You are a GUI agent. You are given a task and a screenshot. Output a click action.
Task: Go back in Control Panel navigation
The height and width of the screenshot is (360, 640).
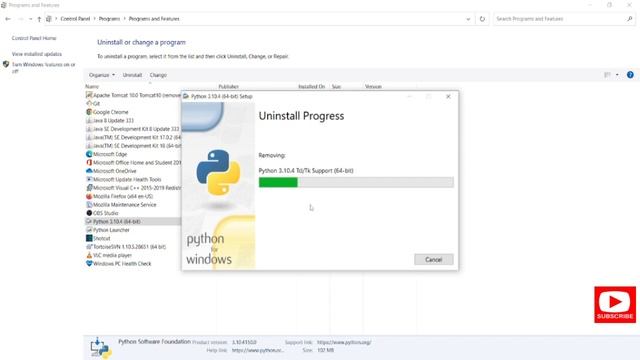pyautogui.click(x=8, y=19)
